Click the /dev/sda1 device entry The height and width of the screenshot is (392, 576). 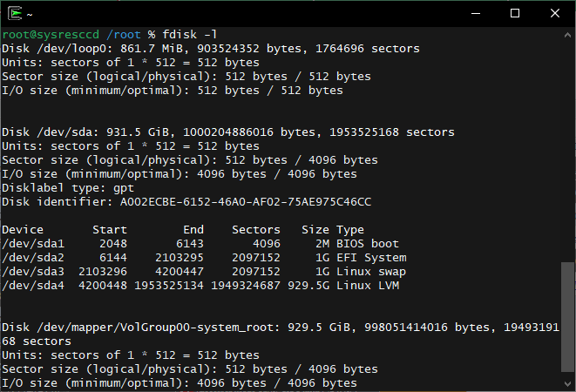pyautogui.click(x=33, y=244)
